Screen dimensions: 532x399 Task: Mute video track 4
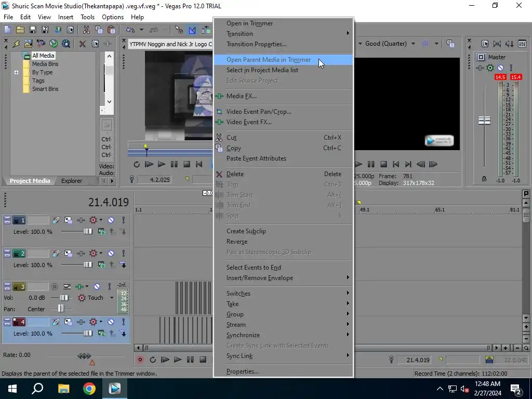[111, 322]
